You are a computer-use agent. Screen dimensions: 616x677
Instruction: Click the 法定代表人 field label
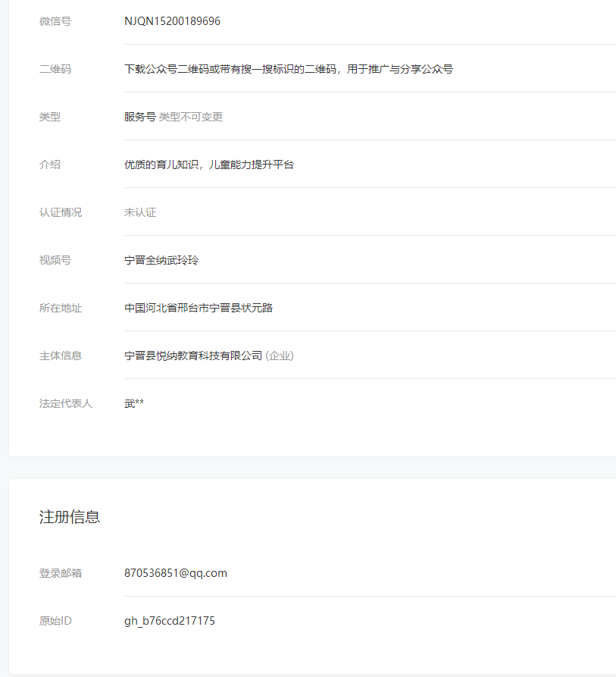coord(66,403)
